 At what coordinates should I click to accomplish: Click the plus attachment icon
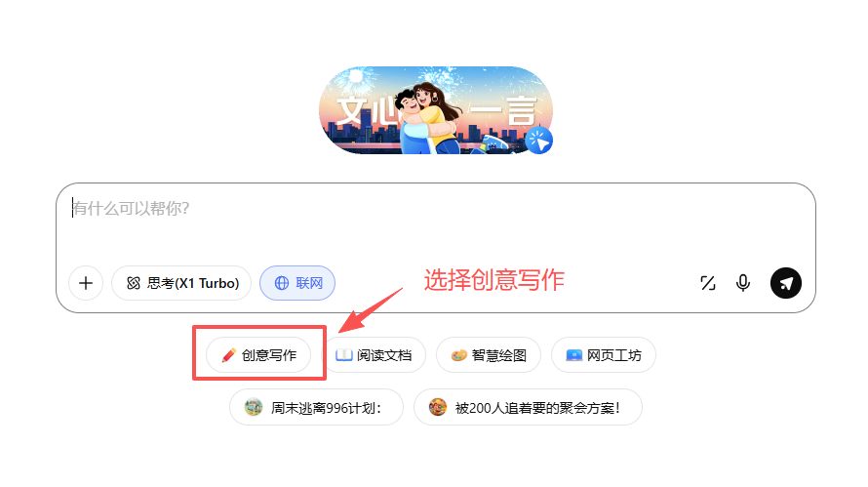click(x=86, y=283)
